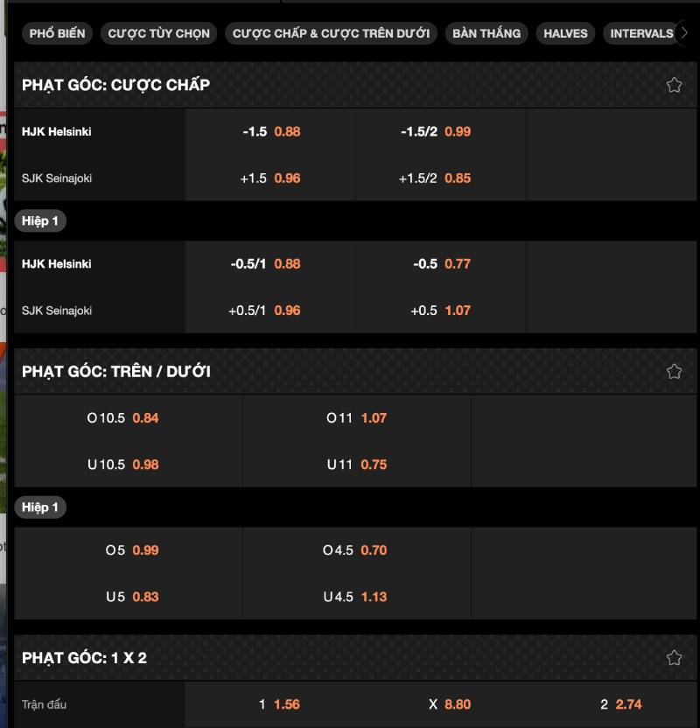Viewport: 700px width, 728px height.
Task: Favorite the Phạt Góc: Cược Chấp market star
Action: [x=674, y=85]
